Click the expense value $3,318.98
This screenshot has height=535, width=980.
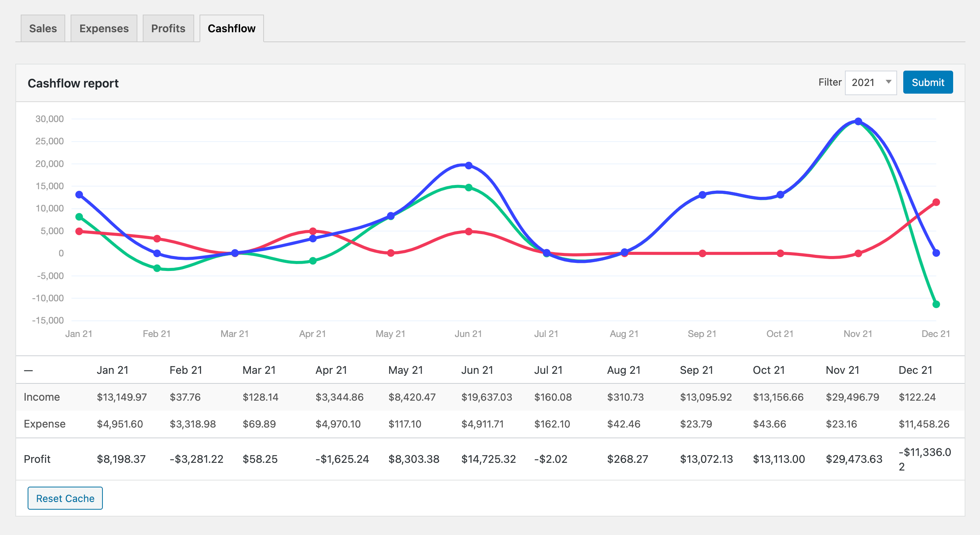193,424
